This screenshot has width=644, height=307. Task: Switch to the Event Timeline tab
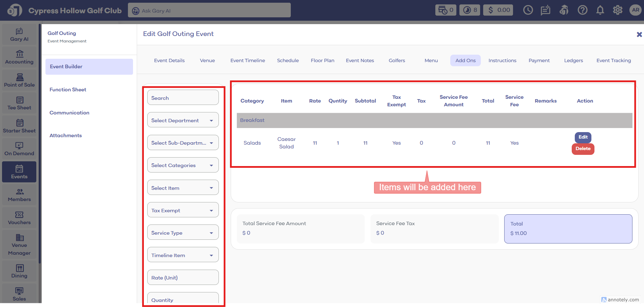[x=247, y=60]
